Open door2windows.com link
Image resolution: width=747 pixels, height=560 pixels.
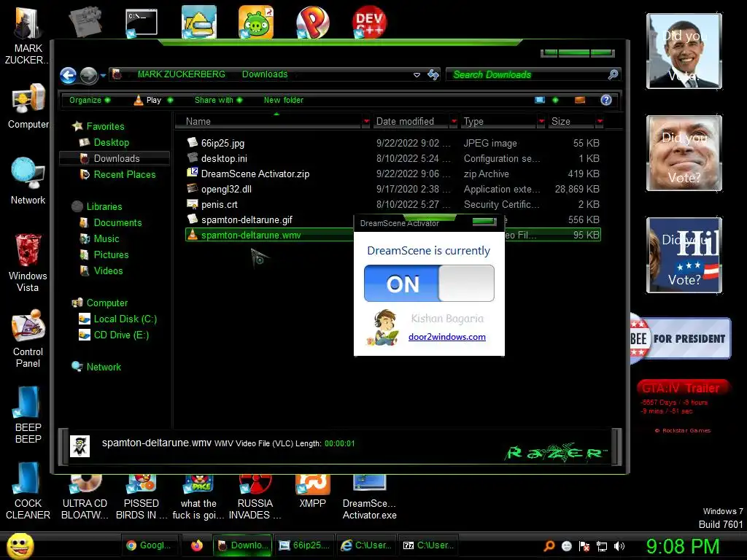tap(447, 337)
